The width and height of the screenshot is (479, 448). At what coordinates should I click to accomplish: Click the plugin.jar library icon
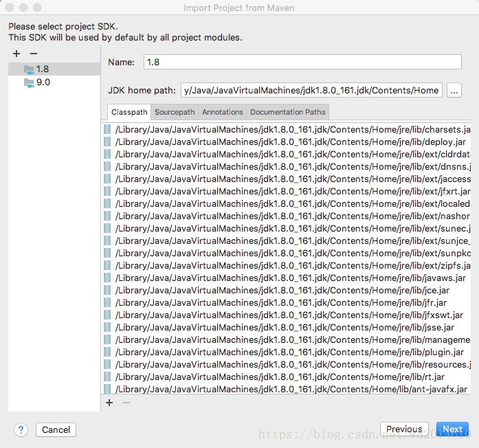(107, 352)
